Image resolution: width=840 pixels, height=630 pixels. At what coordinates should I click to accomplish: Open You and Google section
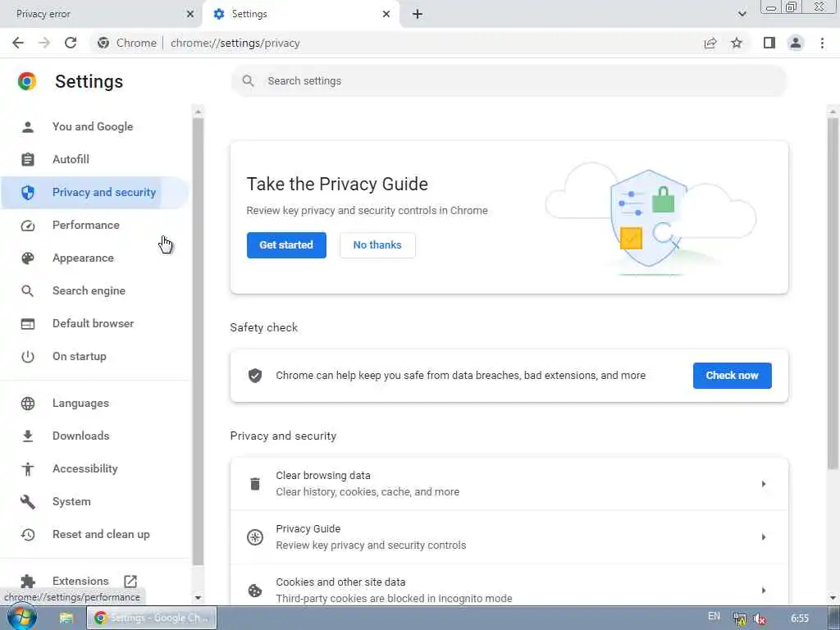[95, 126]
